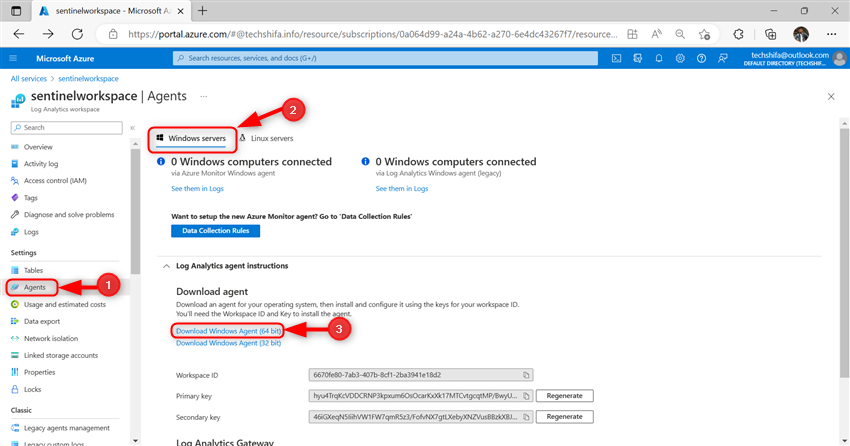Focus the sidebar Search field
The height and width of the screenshot is (446, 850).
[x=67, y=128]
